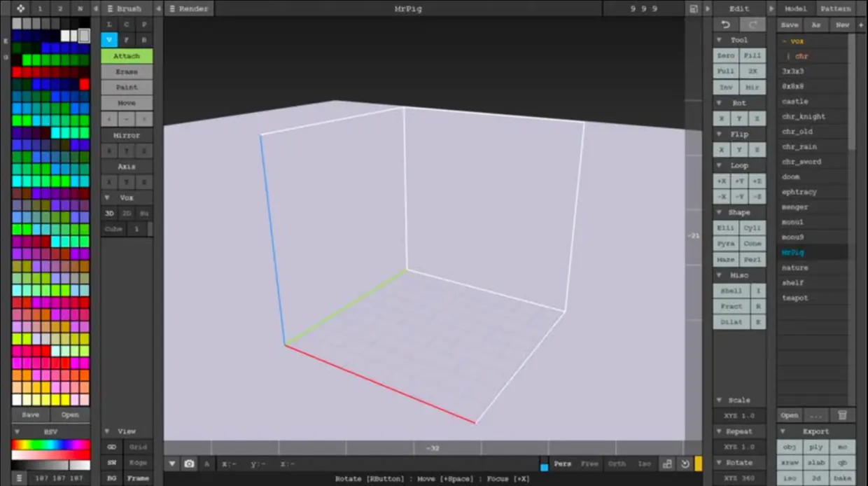Click the yellow square in bottom bar
Image resolution: width=868 pixels, height=486 pixels.
coord(698,464)
